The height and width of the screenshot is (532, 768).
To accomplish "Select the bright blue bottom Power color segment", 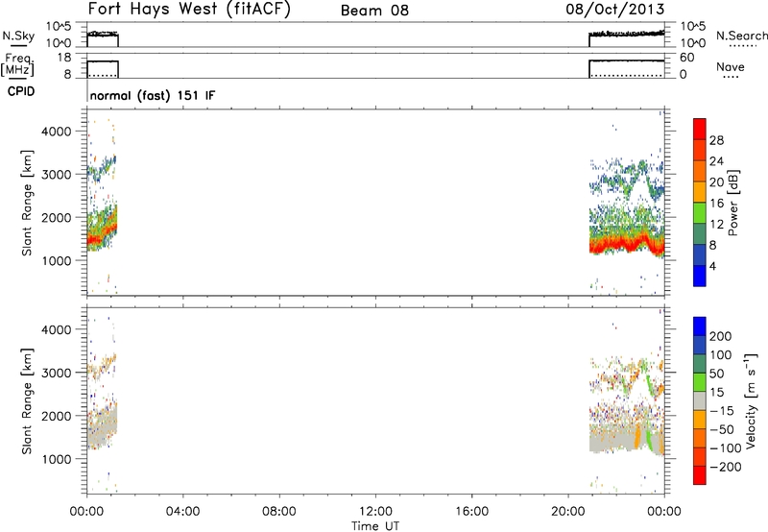I will pyautogui.click(x=700, y=276).
